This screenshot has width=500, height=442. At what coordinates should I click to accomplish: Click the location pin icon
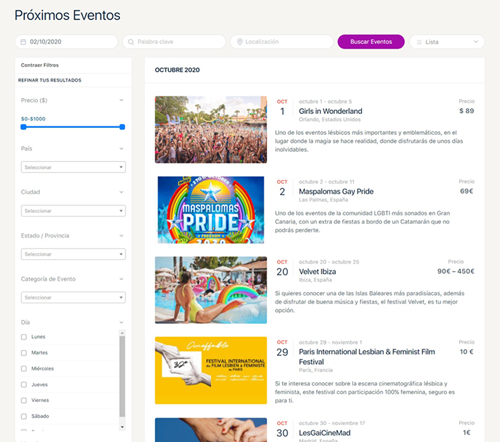(239, 42)
